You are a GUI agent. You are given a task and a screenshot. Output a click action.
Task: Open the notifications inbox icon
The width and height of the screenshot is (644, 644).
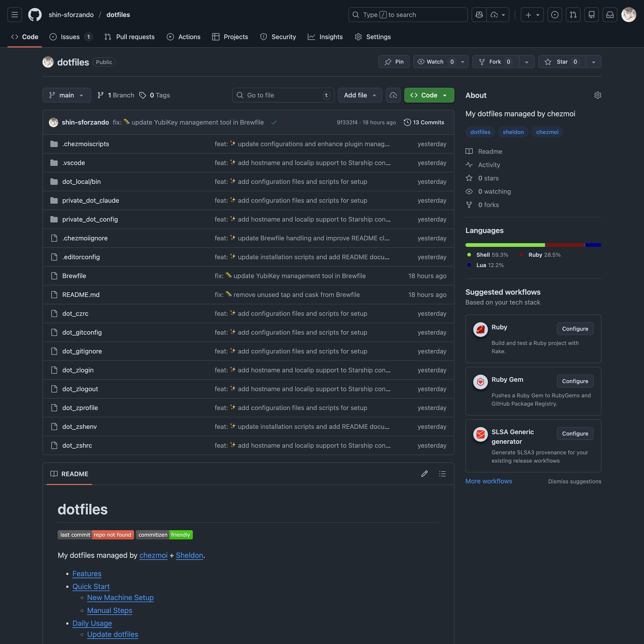[x=610, y=15]
